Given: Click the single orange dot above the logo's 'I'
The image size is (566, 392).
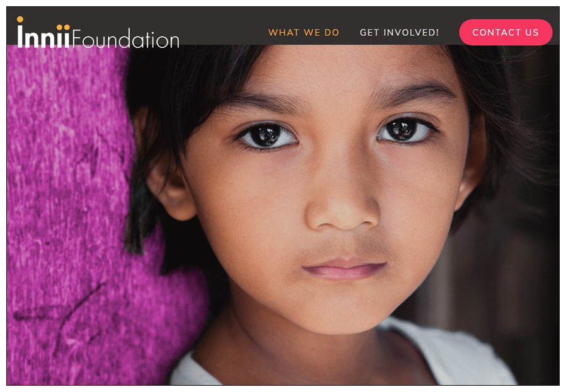Looking at the screenshot, I should 20,19.
